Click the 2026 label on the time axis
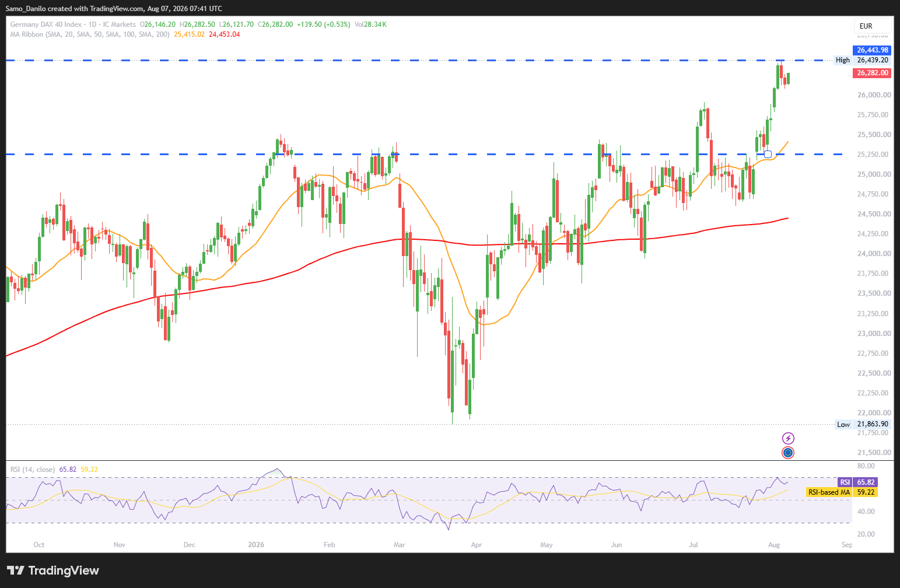The height and width of the screenshot is (588, 900). click(x=256, y=545)
